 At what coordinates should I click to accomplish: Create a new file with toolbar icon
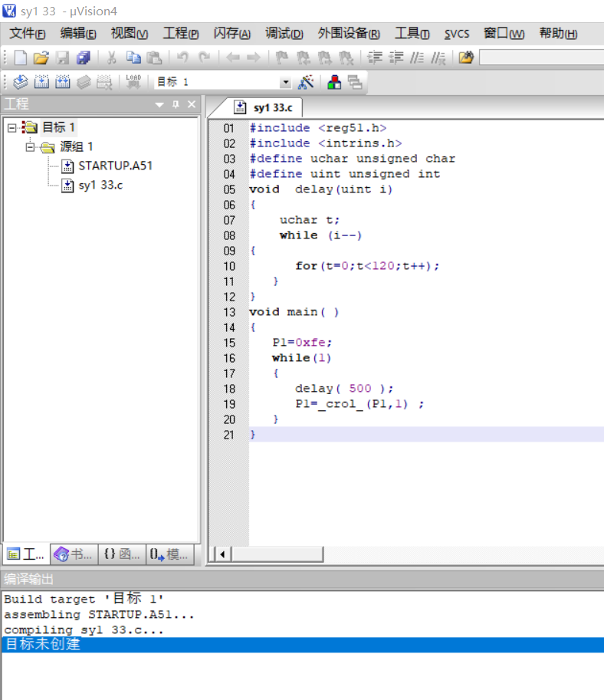20,58
